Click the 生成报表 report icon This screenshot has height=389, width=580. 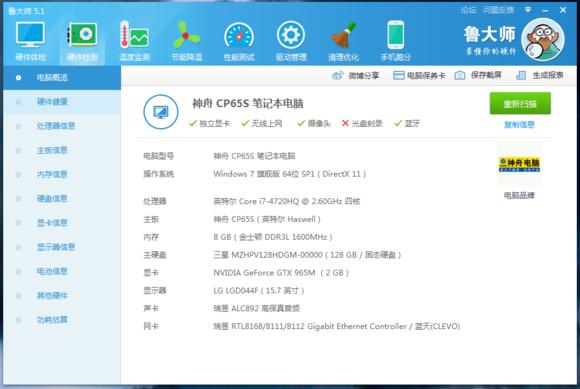click(x=521, y=75)
